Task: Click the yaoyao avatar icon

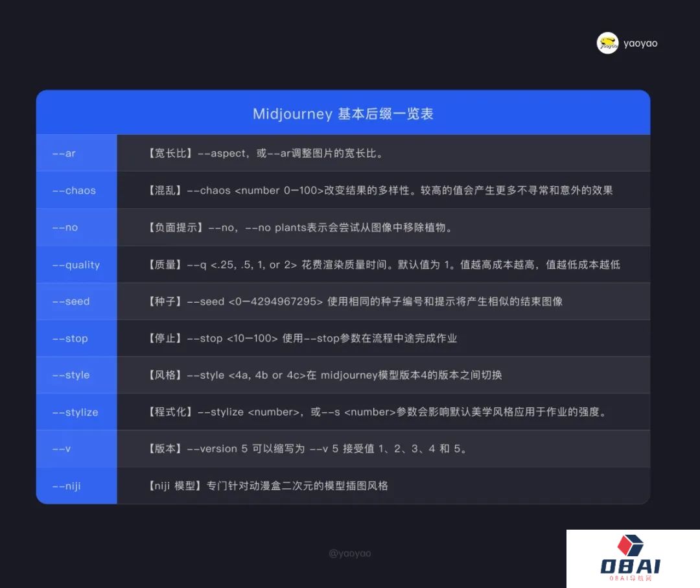Action: [x=607, y=43]
